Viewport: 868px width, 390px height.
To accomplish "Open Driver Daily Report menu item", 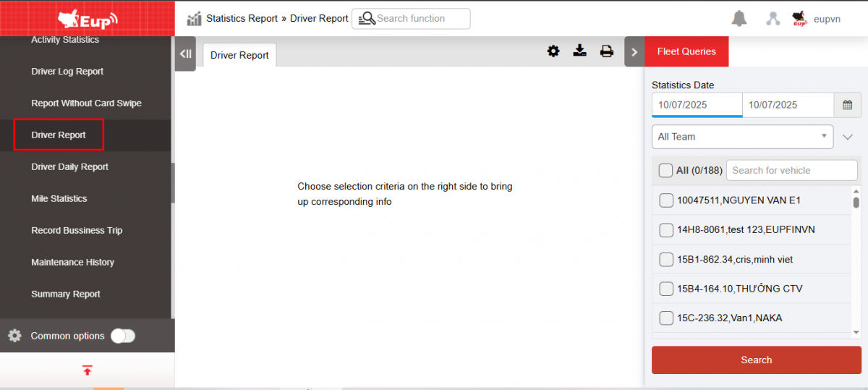I will tap(69, 167).
